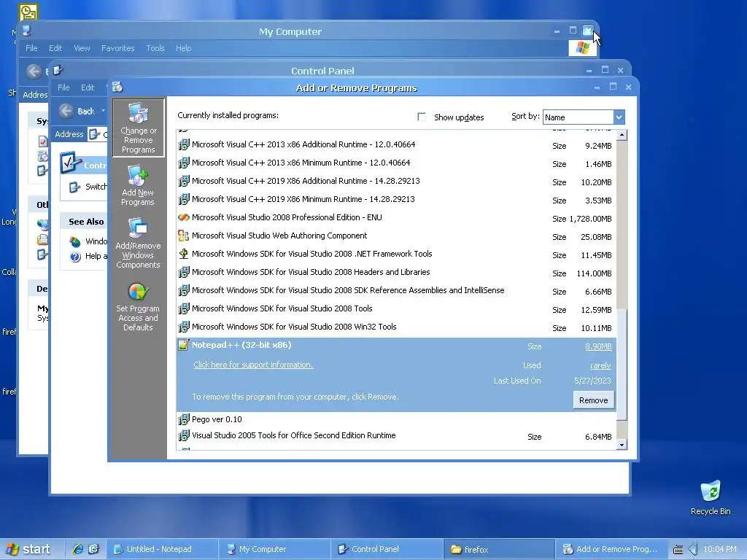Switch to Untitled - Notepad taskbar button
The image size is (747, 560).
[163, 549]
